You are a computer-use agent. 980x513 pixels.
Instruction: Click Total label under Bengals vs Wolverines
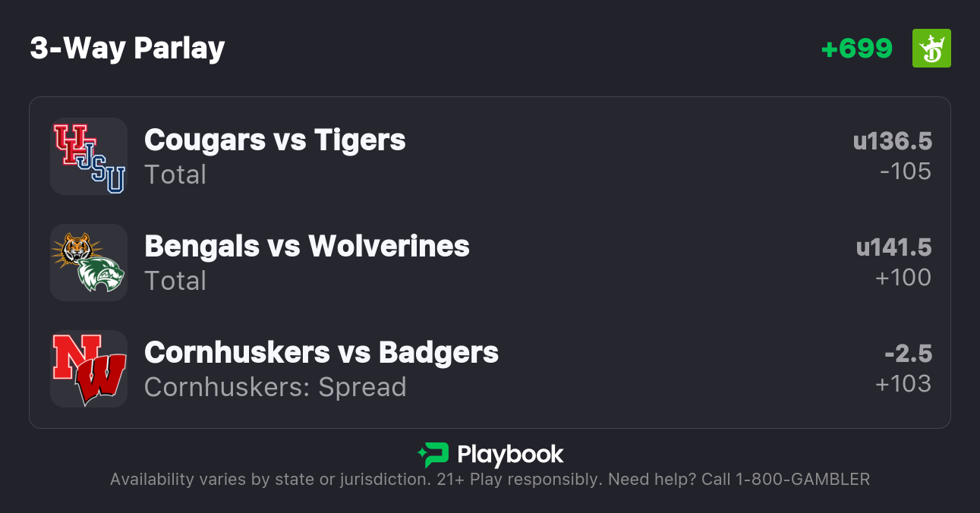(x=175, y=281)
